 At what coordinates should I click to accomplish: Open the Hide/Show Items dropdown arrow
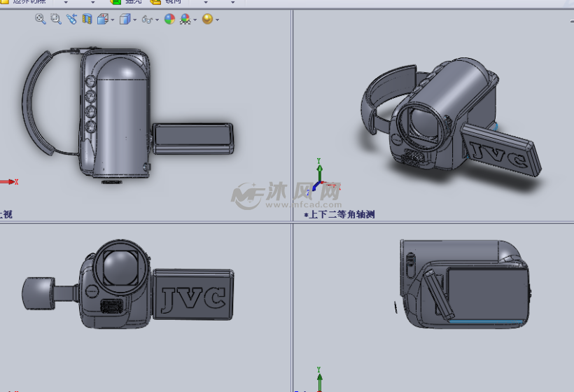coord(157,20)
